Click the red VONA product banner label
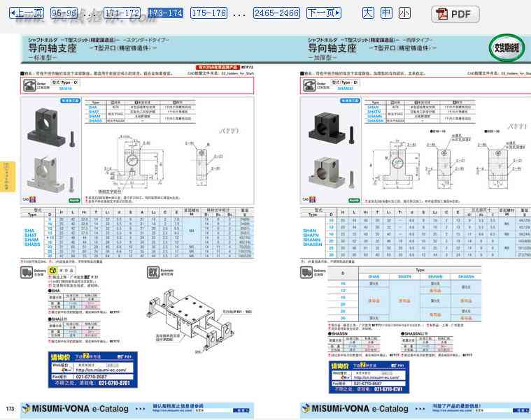The width and height of the screenshot is (531, 420). pyautogui.click(x=218, y=67)
